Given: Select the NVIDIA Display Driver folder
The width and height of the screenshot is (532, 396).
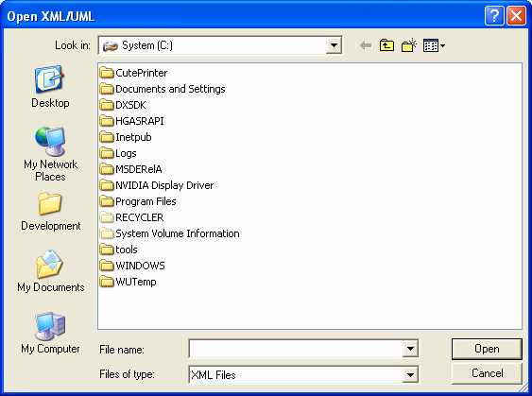Looking at the screenshot, I should pyautogui.click(x=157, y=185).
